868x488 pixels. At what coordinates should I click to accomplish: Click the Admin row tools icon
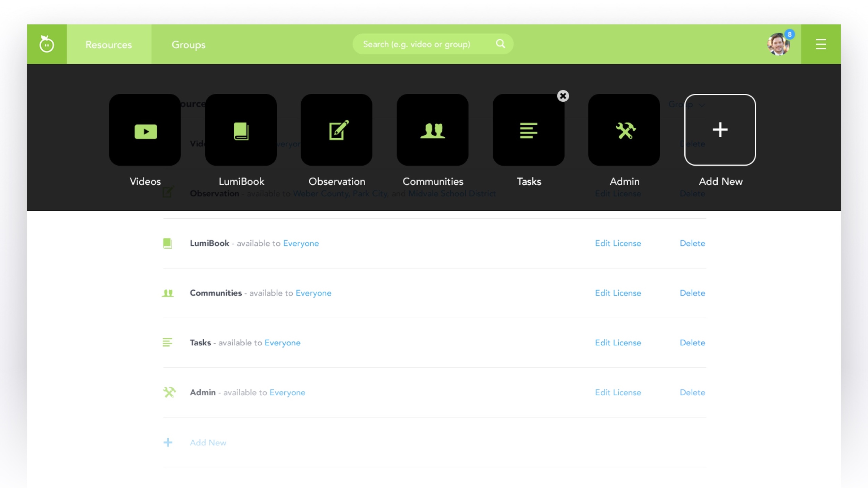pyautogui.click(x=169, y=392)
